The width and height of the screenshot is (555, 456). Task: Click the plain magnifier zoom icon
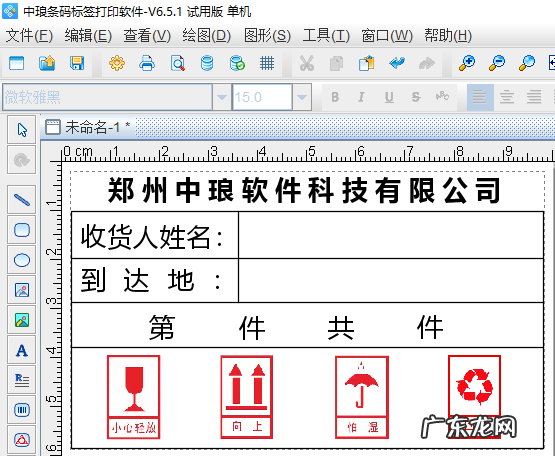pyautogui.click(x=527, y=63)
